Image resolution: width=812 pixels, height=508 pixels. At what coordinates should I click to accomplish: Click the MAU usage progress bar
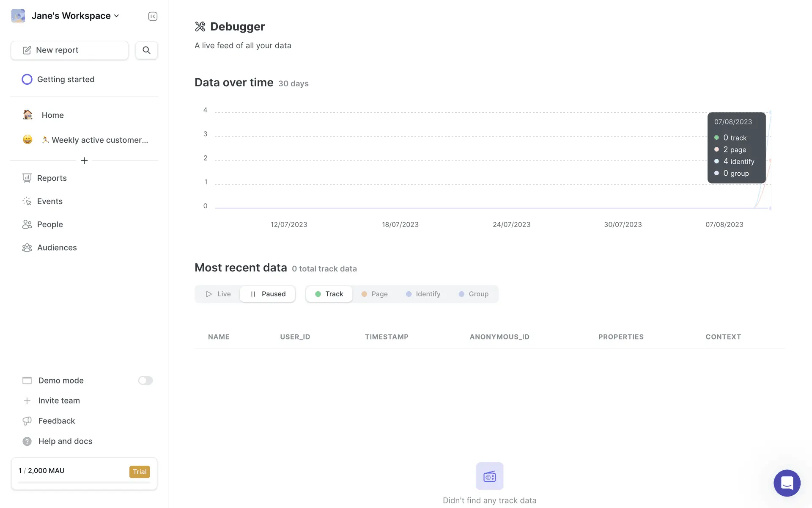[84, 482]
